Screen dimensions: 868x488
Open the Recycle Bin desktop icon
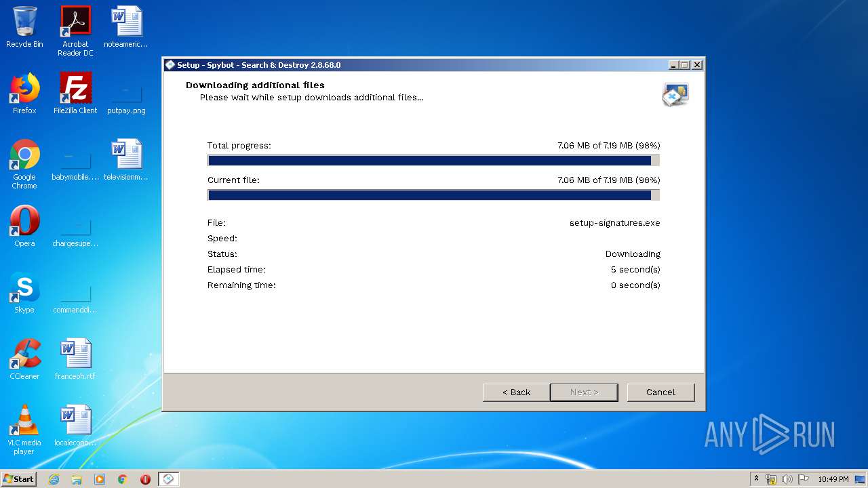(x=24, y=27)
